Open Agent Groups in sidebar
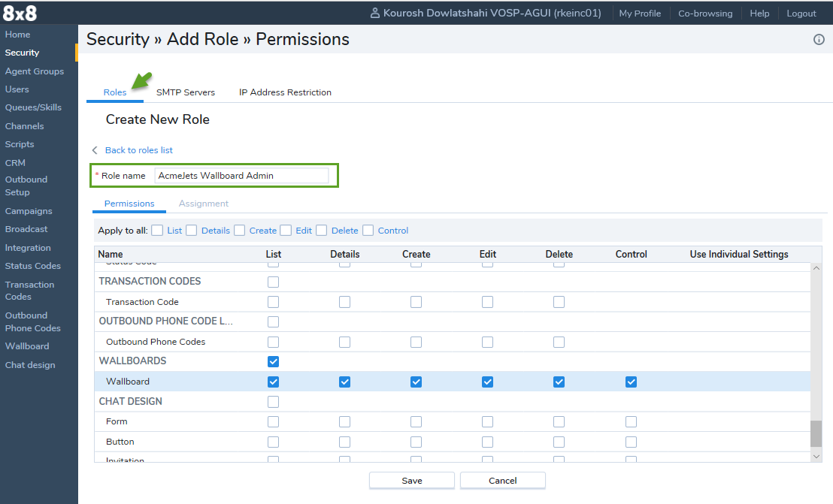This screenshot has width=833, height=504. [34, 71]
